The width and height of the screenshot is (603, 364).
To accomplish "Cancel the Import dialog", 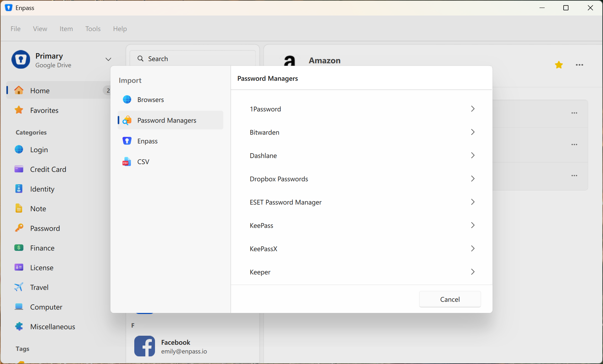I will (450, 299).
